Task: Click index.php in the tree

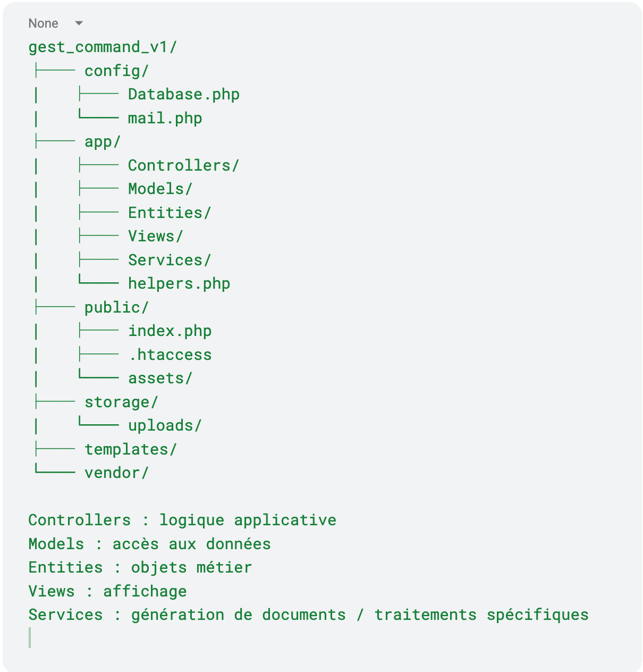Action: tap(170, 331)
